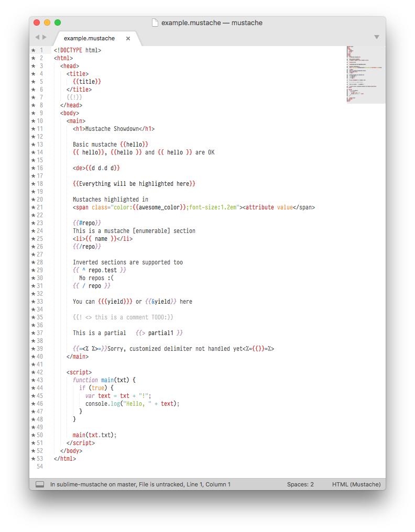Open the Spaces: 2 indentation menu
This screenshot has height=532, width=415.
point(300,484)
